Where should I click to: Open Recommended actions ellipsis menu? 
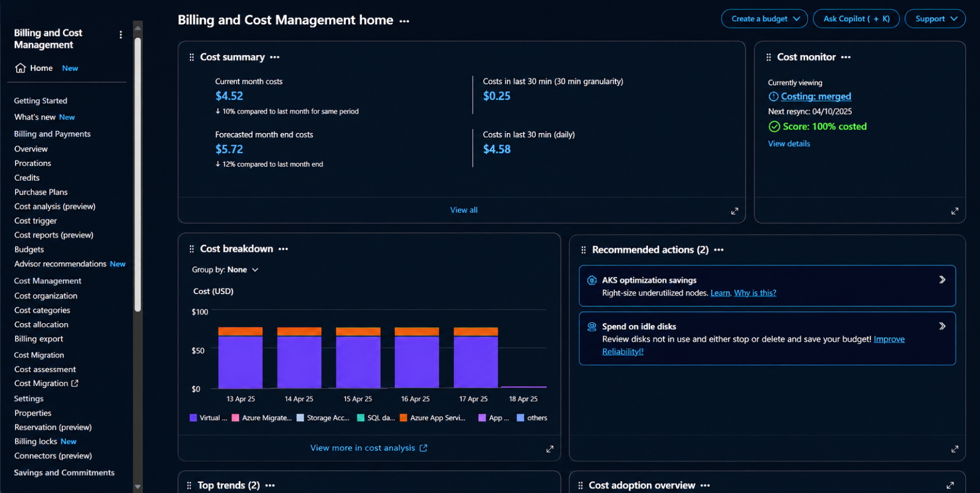click(719, 250)
